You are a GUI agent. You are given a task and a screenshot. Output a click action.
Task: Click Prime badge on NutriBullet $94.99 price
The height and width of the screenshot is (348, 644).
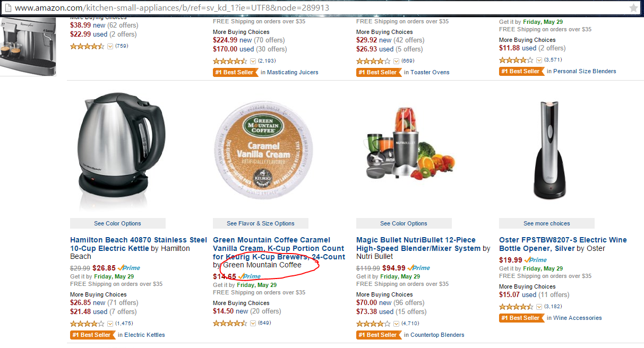pos(418,268)
